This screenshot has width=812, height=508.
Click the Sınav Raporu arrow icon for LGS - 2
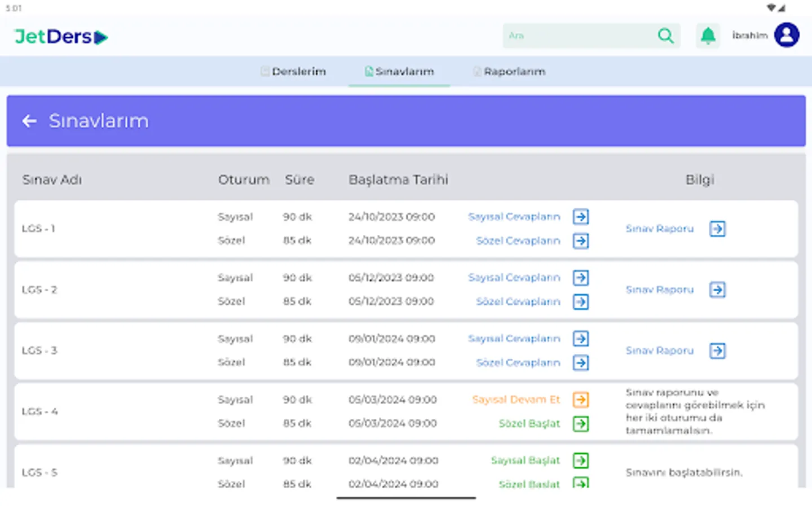[x=717, y=290]
